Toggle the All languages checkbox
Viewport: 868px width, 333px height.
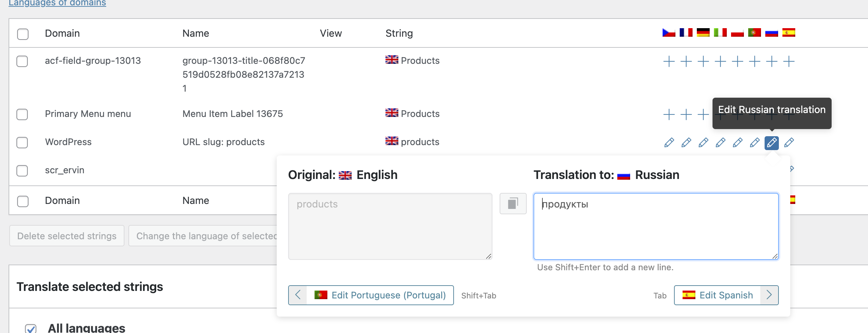31,328
